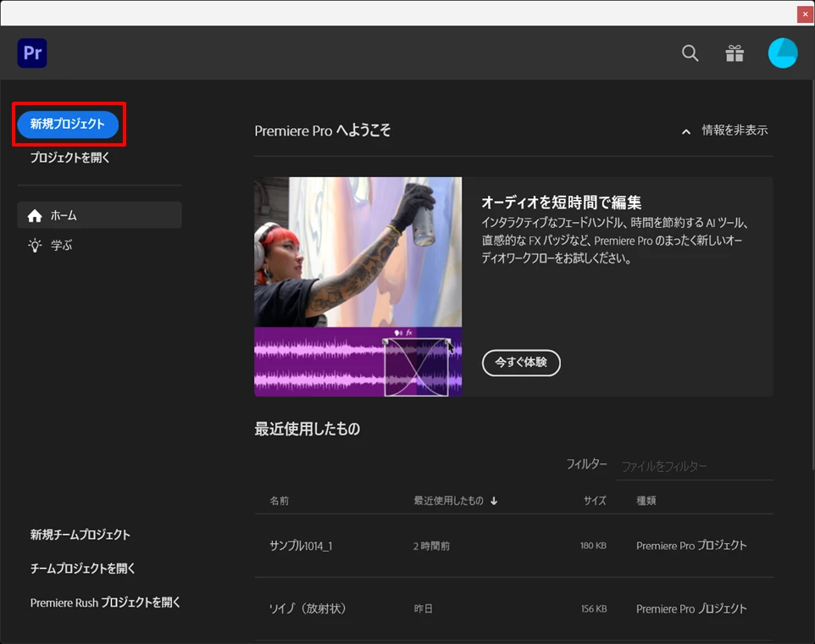
Task: Click the 今すぐ体験 button
Action: pyautogui.click(x=521, y=363)
